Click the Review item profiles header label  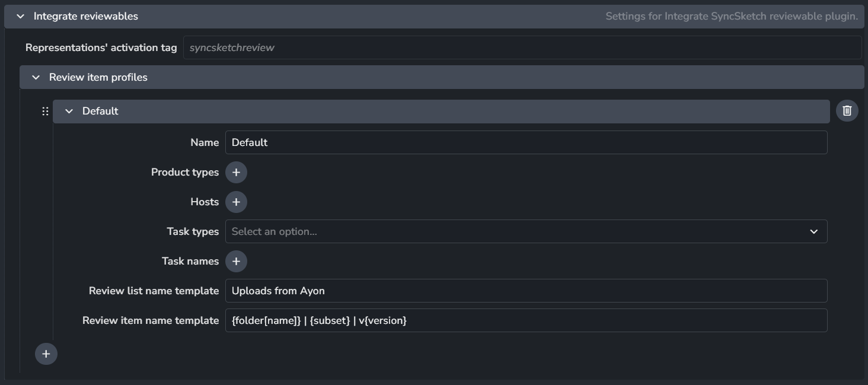click(98, 78)
